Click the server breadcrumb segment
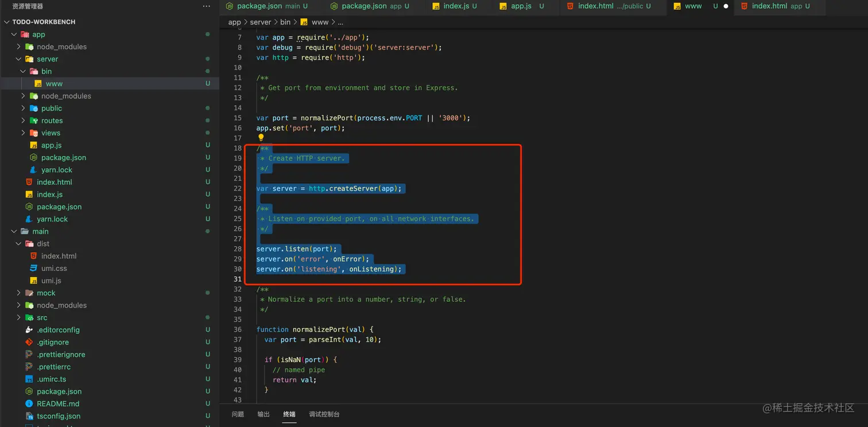The height and width of the screenshot is (427, 868). coord(260,22)
